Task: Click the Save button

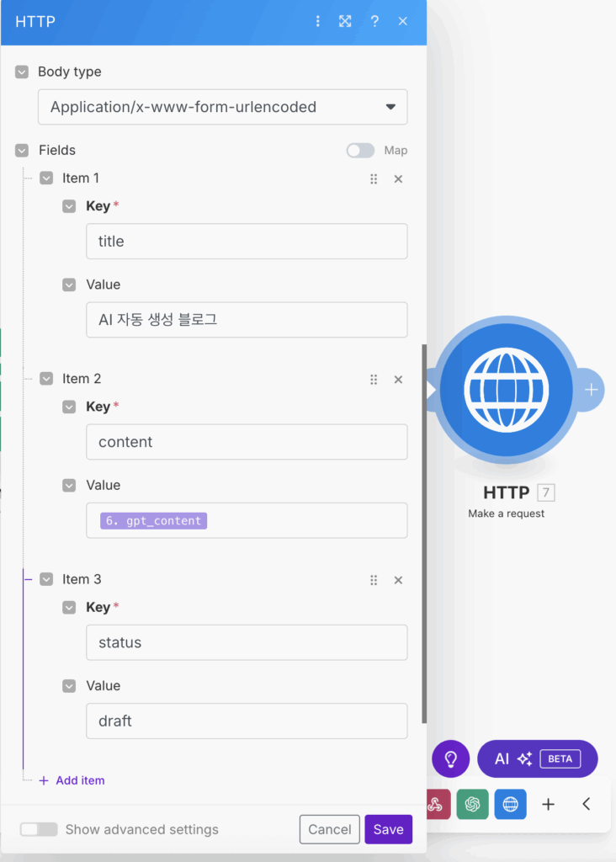Action: click(x=388, y=829)
